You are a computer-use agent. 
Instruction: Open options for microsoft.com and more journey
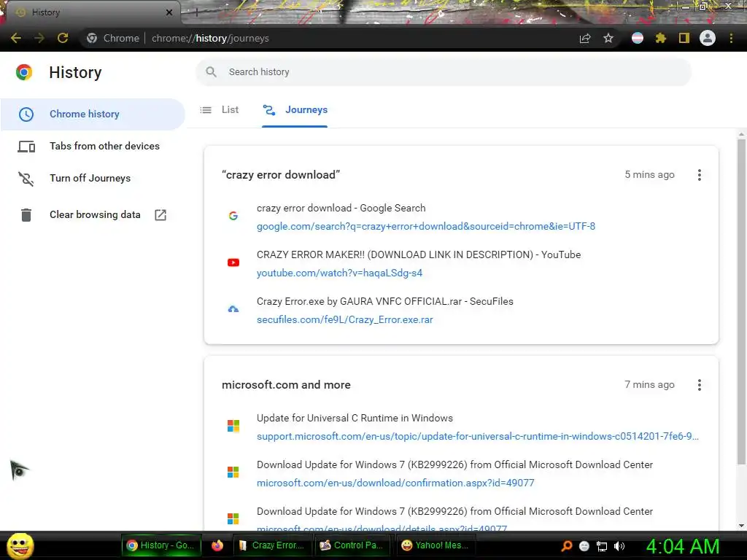click(x=700, y=385)
